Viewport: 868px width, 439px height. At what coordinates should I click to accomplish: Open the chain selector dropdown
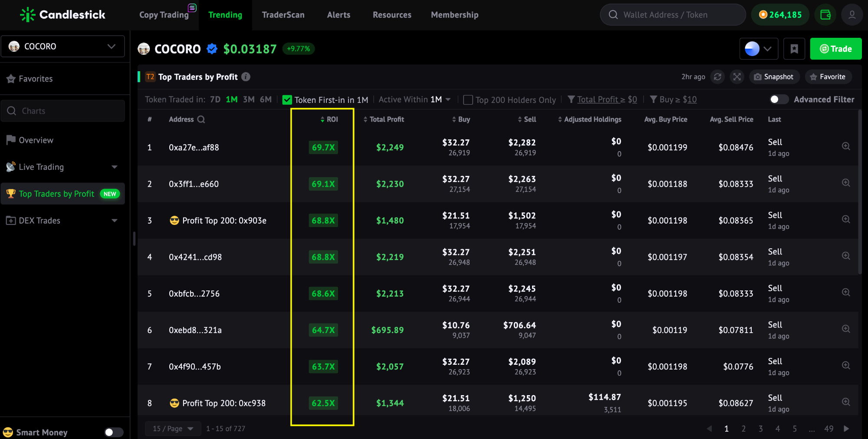point(759,49)
